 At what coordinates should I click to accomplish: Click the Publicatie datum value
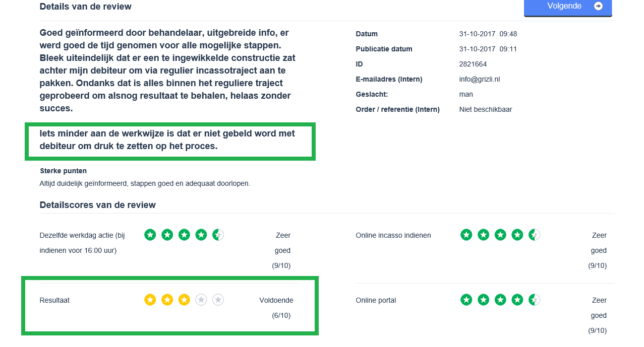coord(488,49)
